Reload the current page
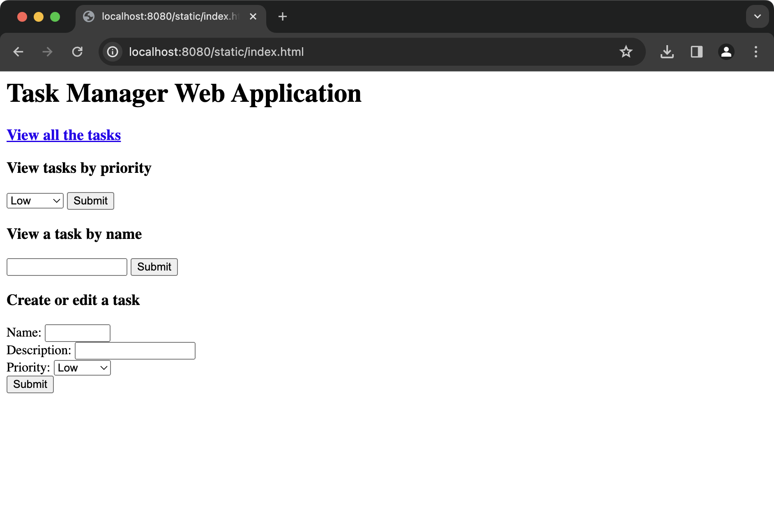 pos(77,52)
